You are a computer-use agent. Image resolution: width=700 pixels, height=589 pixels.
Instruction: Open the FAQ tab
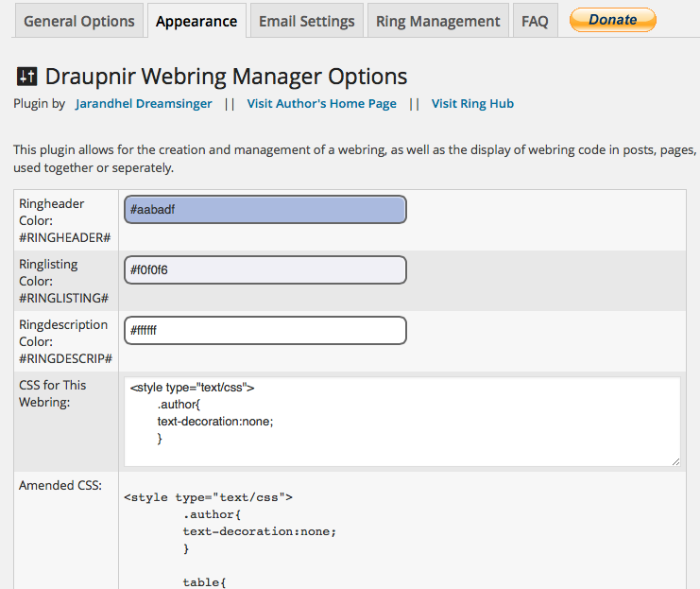pos(535,21)
